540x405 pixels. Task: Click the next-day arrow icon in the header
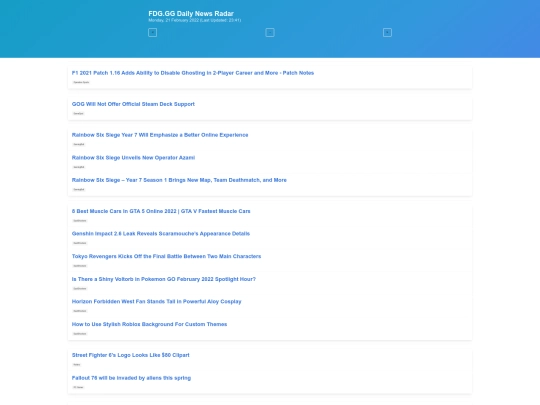click(x=387, y=33)
